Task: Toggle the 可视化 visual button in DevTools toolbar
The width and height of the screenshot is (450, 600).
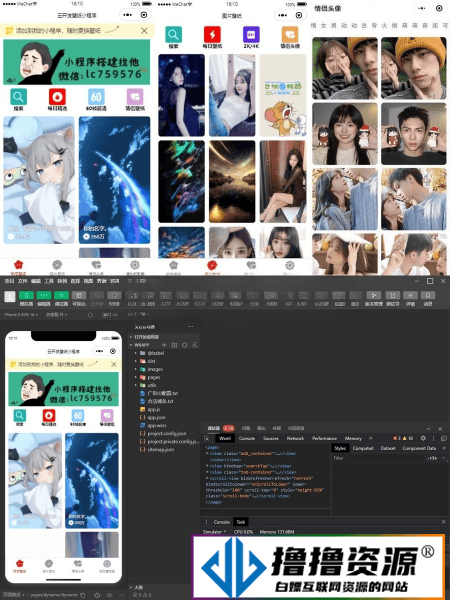Action: [79, 295]
